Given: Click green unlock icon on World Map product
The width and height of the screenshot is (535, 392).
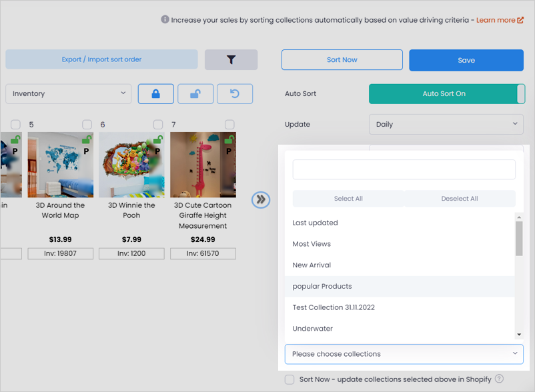Looking at the screenshot, I should click(87, 139).
